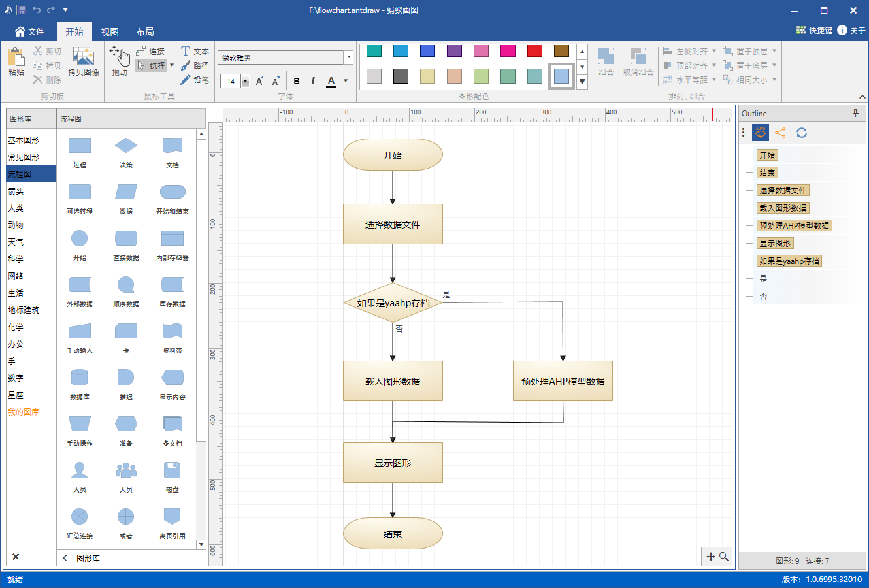Click Shortcuts (快捷键) button
This screenshot has width=869, height=588.
(x=814, y=30)
